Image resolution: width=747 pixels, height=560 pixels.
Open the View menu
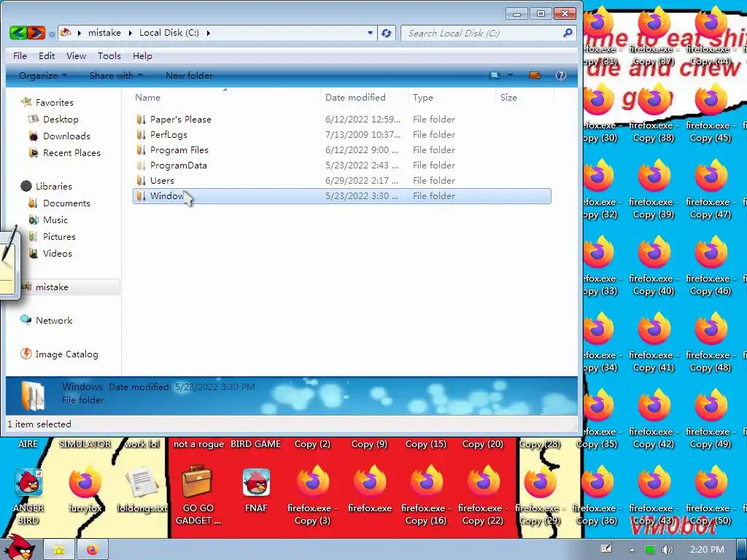76,55
